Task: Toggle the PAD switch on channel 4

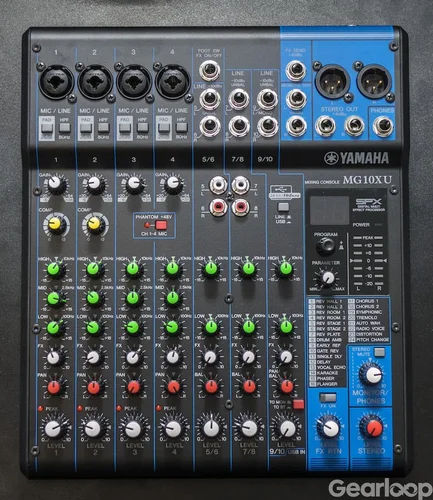Action: click(x=164, y=128)
